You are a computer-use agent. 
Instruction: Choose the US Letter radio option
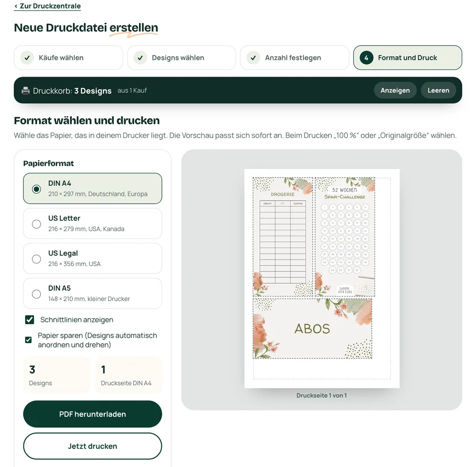37,224
